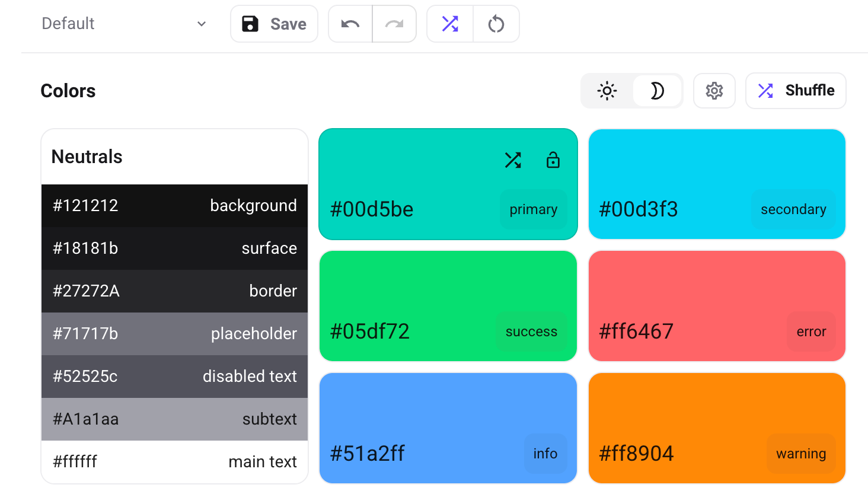The height and width of the screenshot is (491, 868).
Task: Click the redo arrow icon
Action: [x=394, y=24]
